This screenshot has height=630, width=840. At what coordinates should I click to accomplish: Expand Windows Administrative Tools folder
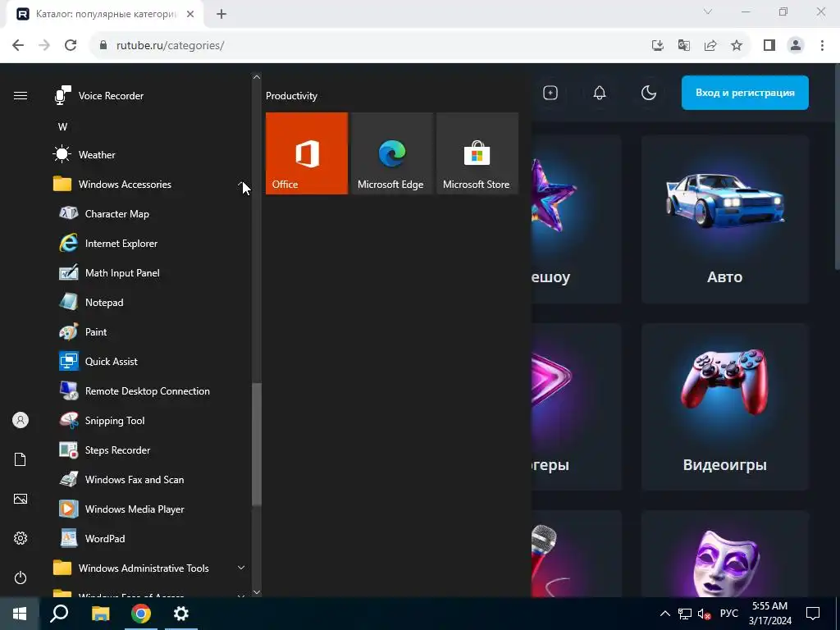(x=150, y=568)
